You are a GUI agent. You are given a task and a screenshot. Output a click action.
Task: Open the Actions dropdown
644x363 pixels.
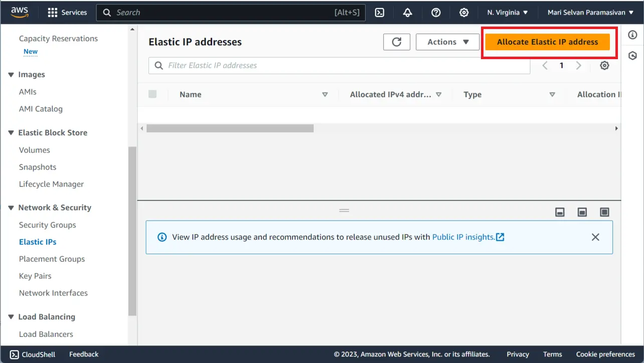tap(448, 42)
